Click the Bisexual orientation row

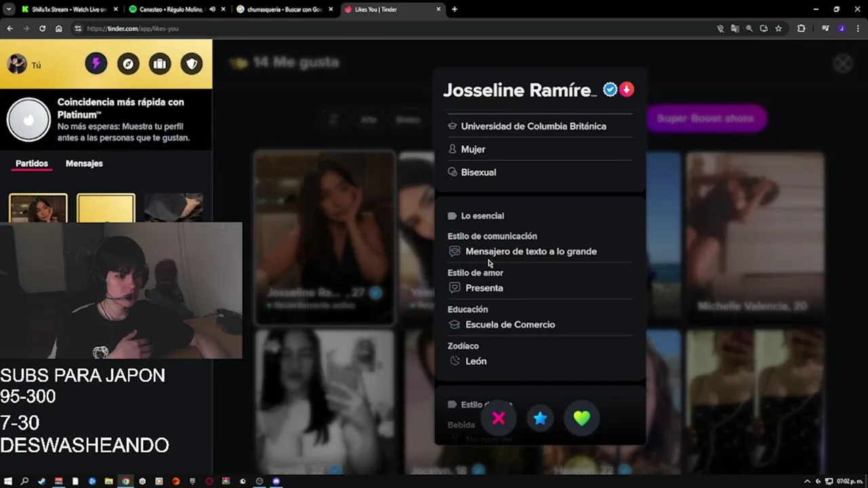540,172
